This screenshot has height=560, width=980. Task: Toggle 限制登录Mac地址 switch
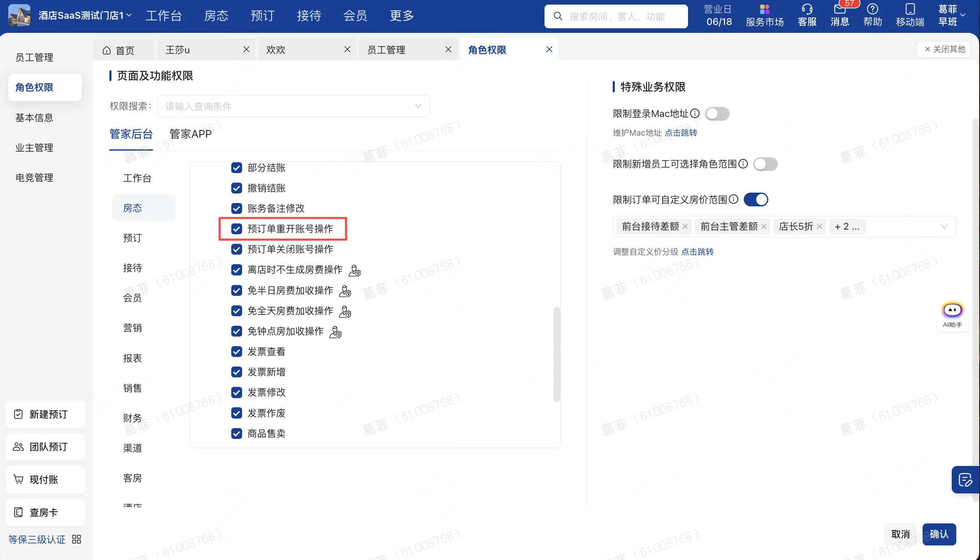pyautogui.click(x=717, y=114)
